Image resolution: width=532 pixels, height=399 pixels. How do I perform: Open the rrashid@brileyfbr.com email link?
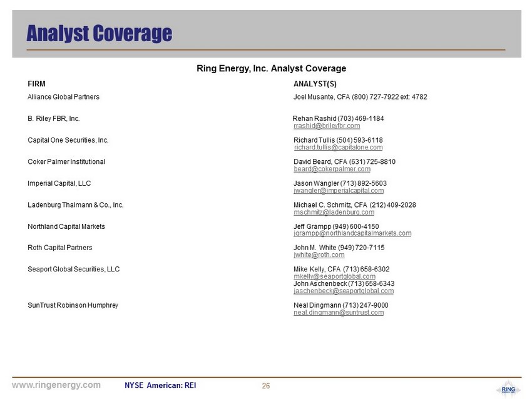tap(327, 126)
